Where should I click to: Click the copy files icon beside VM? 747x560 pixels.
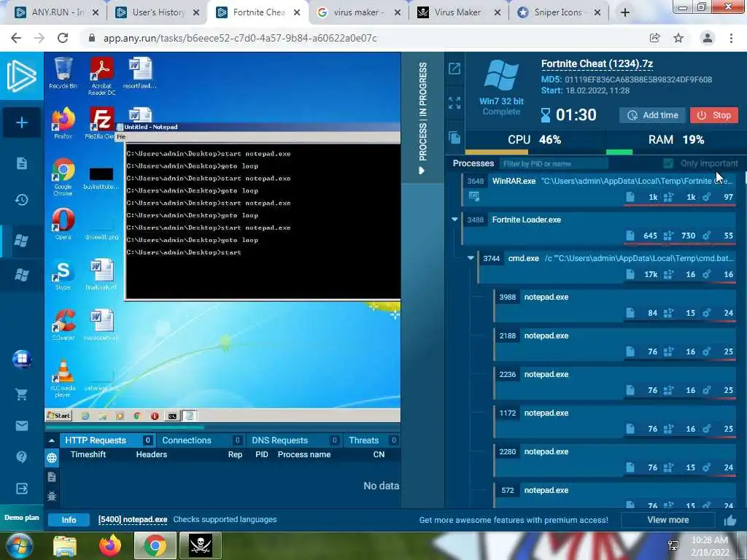(x=454, y=138)
